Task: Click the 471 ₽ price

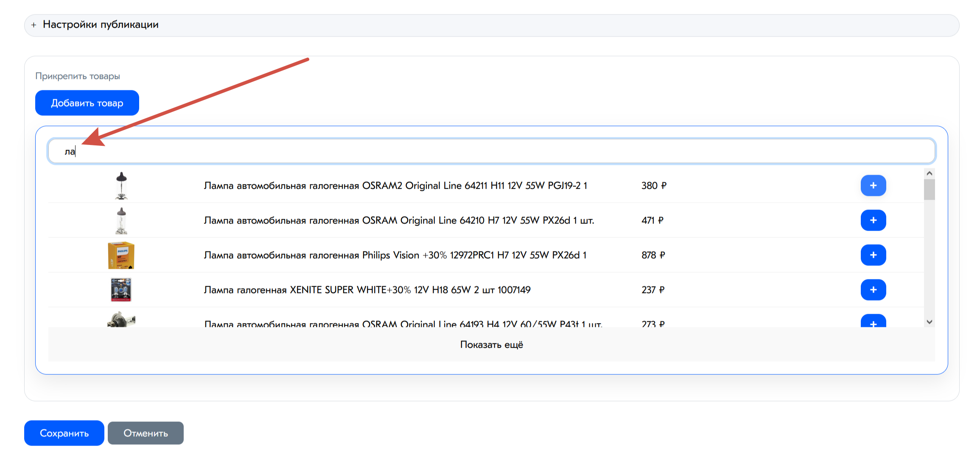Action: click(652, 220)
